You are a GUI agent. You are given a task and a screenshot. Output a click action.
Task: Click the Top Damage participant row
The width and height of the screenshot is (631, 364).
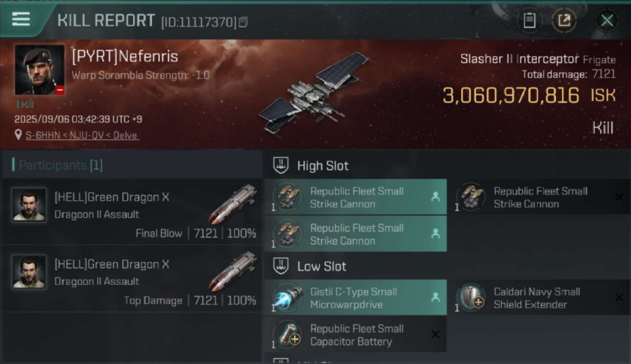132,279
